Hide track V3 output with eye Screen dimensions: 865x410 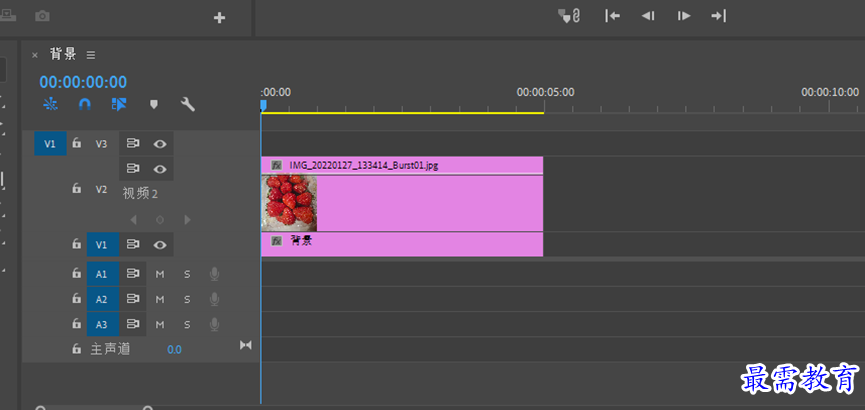click(160, 143)
